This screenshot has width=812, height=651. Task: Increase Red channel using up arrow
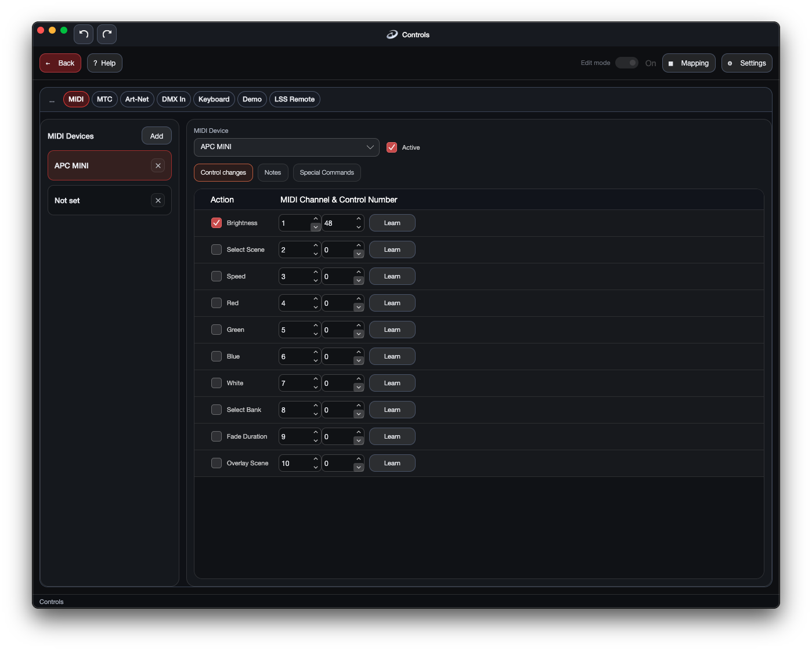[x=316, y=299]
